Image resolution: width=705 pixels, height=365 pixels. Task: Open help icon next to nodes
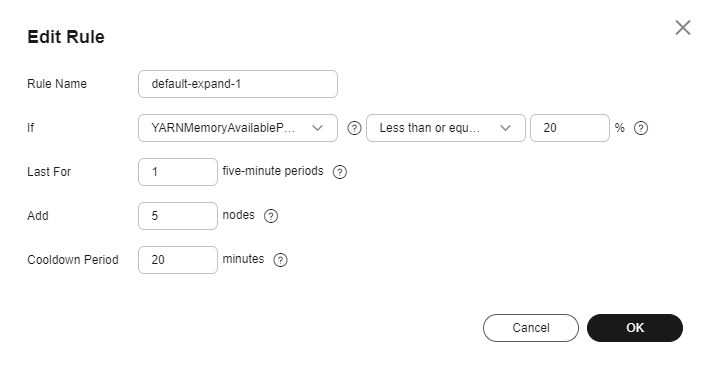(271, 216)
